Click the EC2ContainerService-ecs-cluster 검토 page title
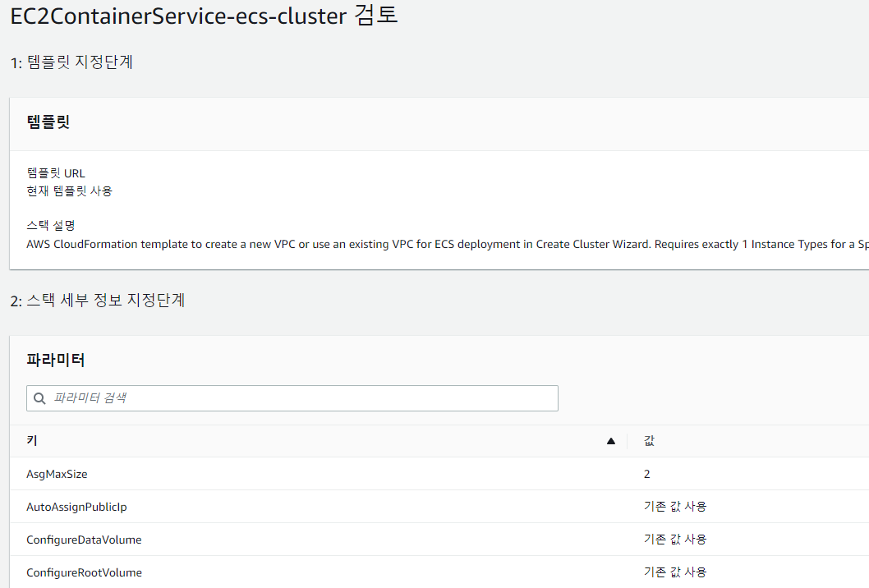Image resolution: width=869 pixels, height=588 pixels. 204,16
